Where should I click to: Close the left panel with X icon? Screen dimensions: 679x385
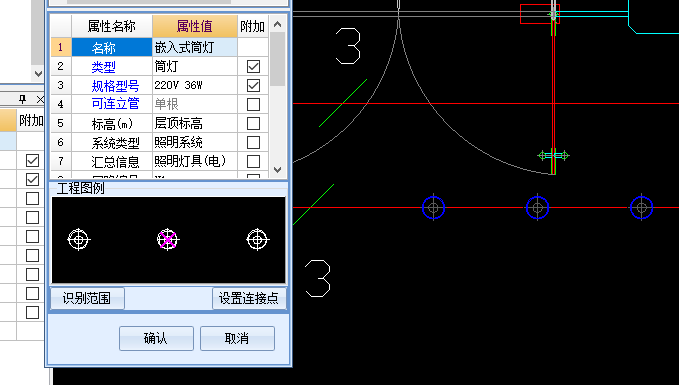pos(40,100)
